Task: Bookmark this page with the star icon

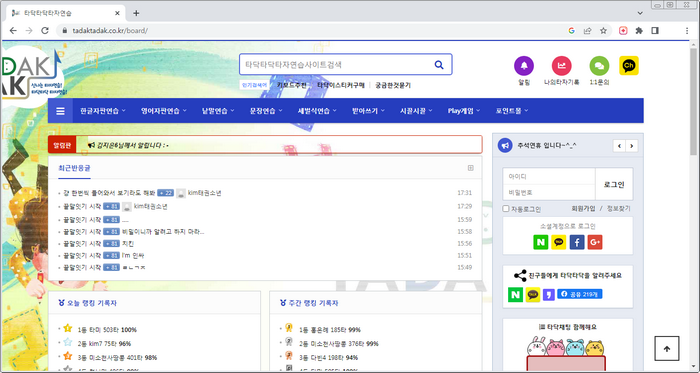Action: click(x=604, y=31)
